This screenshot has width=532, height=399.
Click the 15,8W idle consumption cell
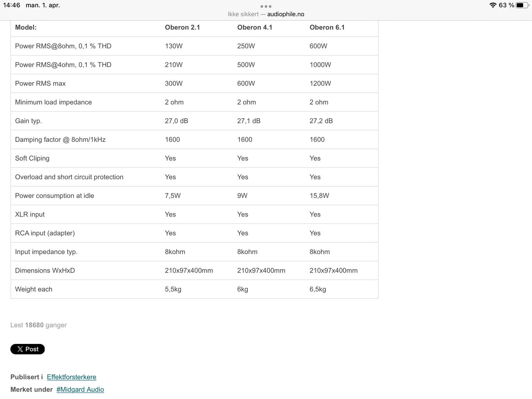(319, 196)
